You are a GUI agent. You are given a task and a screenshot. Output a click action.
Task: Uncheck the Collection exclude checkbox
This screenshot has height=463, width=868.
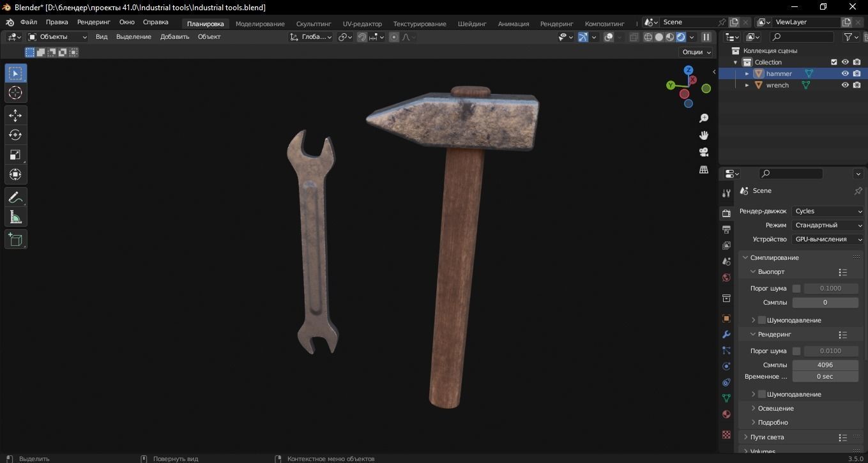(x=834, y=62)
